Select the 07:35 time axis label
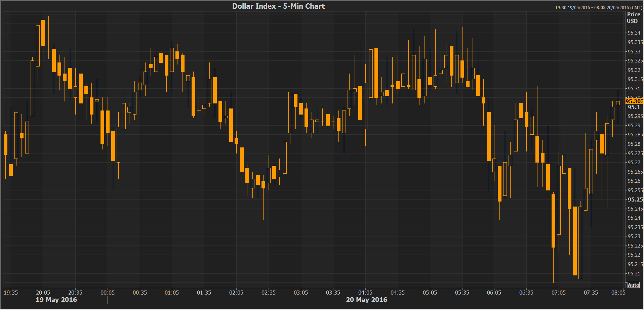 (x=591, y=293)
